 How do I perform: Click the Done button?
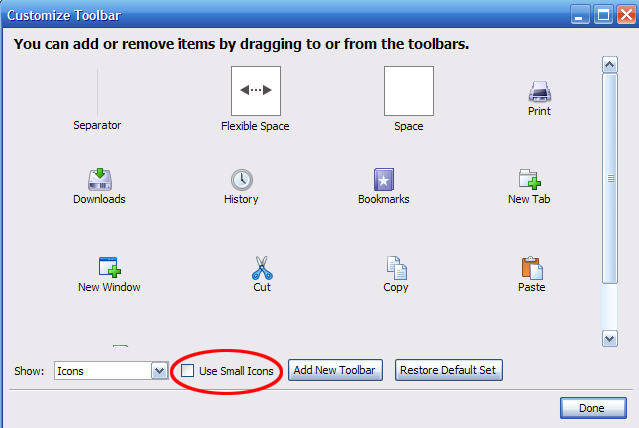click(593, 408)
